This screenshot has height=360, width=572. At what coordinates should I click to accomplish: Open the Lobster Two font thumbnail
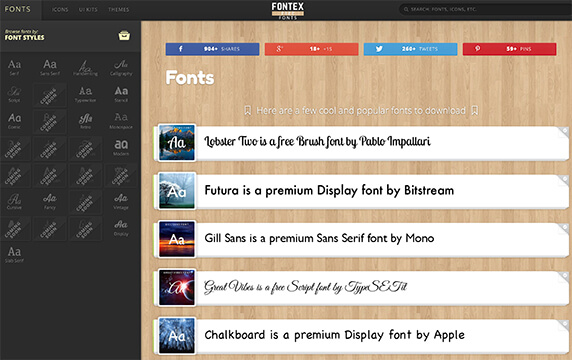point(177,143)
